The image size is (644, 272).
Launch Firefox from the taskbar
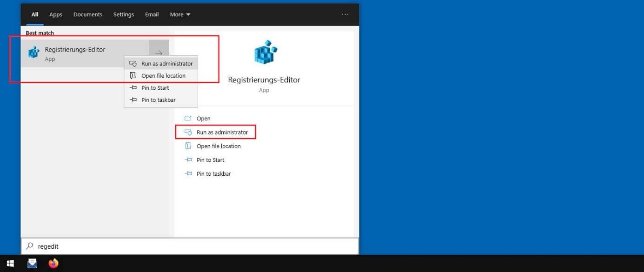53,264
